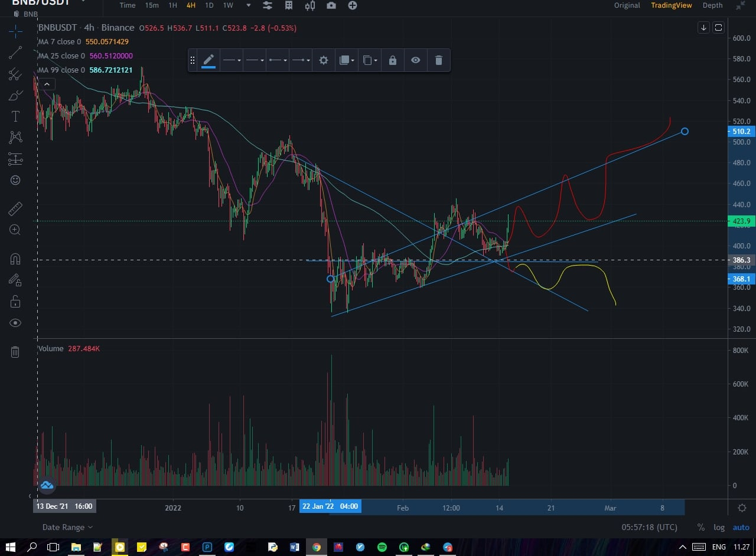756x556 pixels.
Task: Click the 05:57:18 (UTC) timezone clock
Action: (x=649, y=527)
